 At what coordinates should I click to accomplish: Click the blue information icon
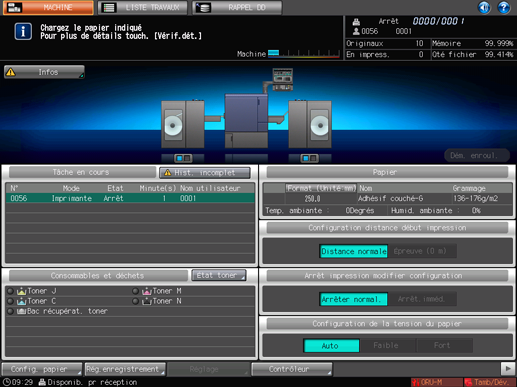23,32
